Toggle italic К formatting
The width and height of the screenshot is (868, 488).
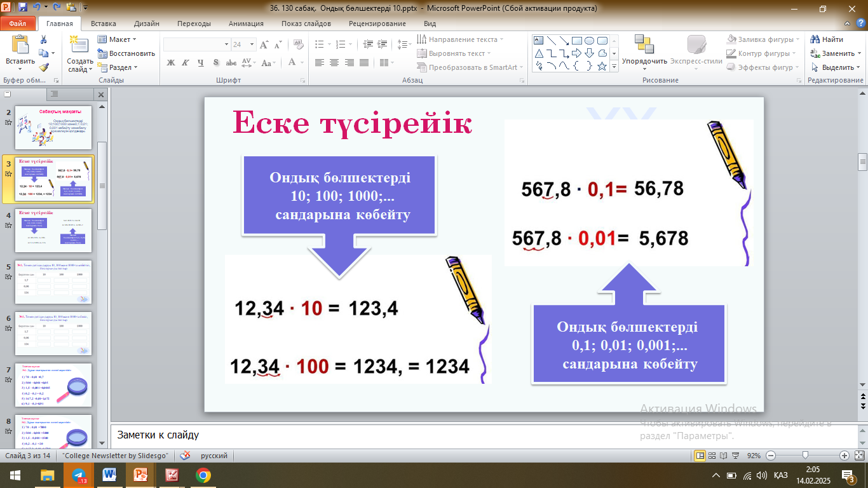point(186,62)
